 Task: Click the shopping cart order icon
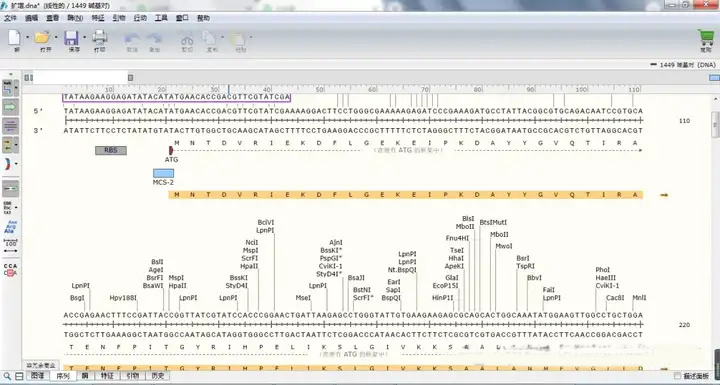point(706,37)
